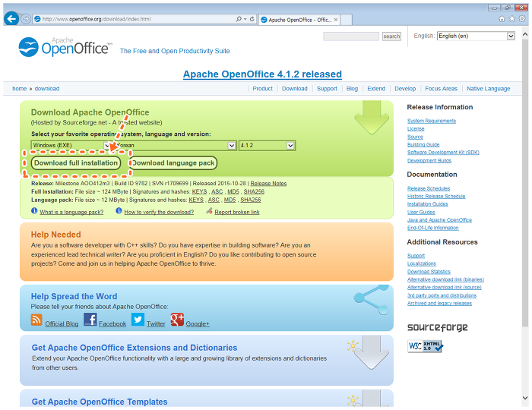Click the Twitter bird icon
The width and height of the screenshot is (532, 410).
138,320
